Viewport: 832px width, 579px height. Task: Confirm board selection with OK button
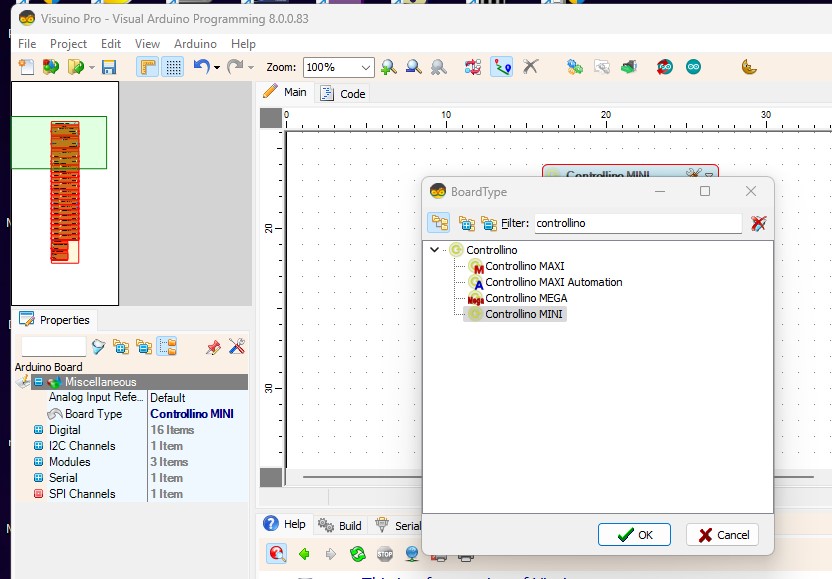[x=634, y=534]
